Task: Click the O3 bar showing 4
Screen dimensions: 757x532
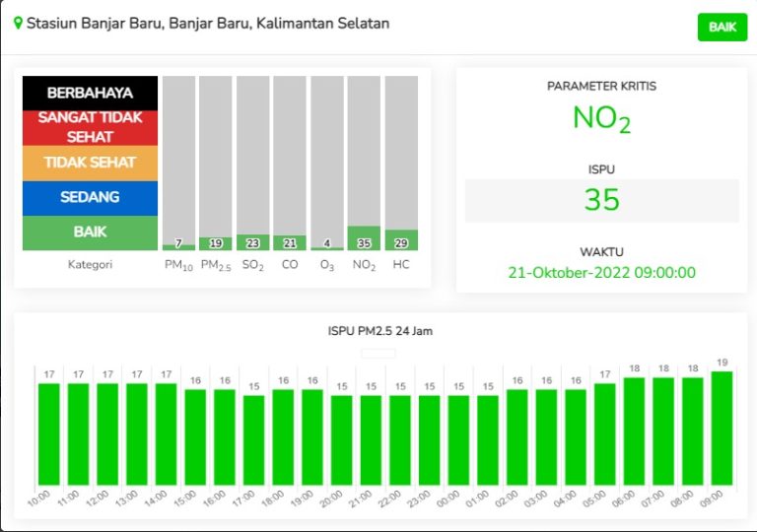Action: point(326,244)
